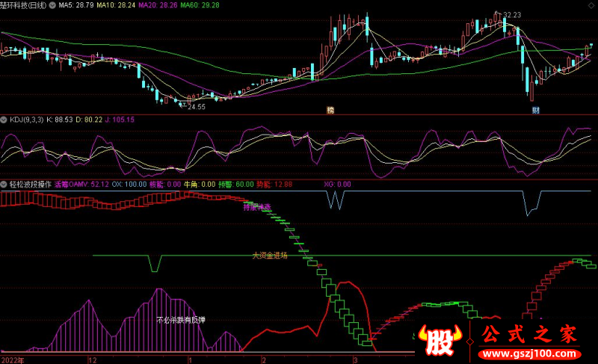The height and width of the screenshot is (364, 598).
Task: Select the 楚环科技(日线) chart title
Action: [x=24, y=5]
